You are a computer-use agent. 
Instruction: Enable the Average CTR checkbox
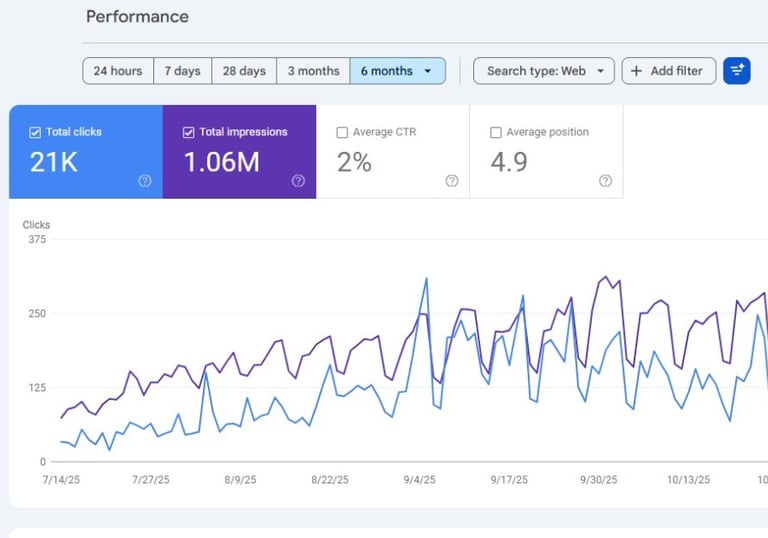tap(343, 132)
